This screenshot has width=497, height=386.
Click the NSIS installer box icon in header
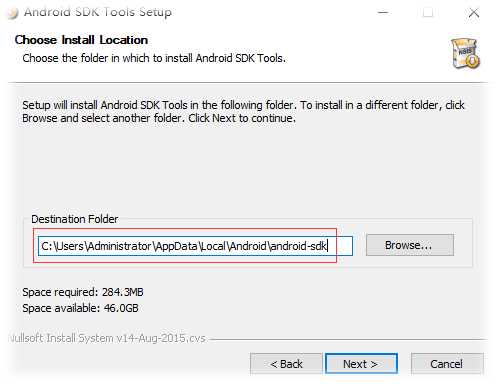[465, 54]
